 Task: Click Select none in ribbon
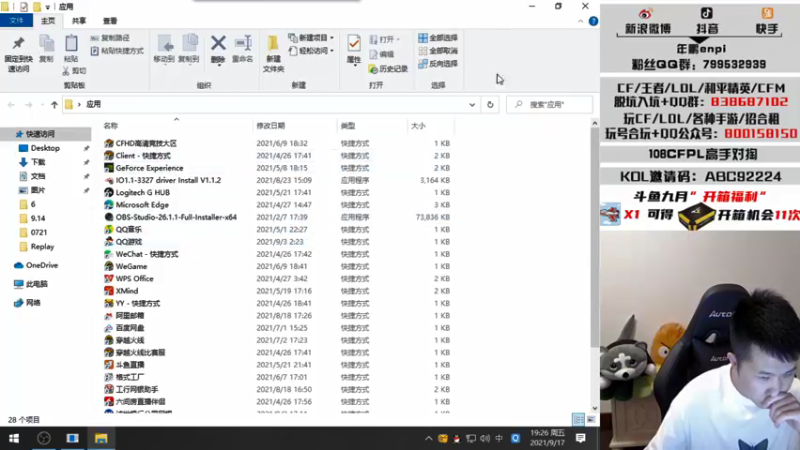coord(438,51)
